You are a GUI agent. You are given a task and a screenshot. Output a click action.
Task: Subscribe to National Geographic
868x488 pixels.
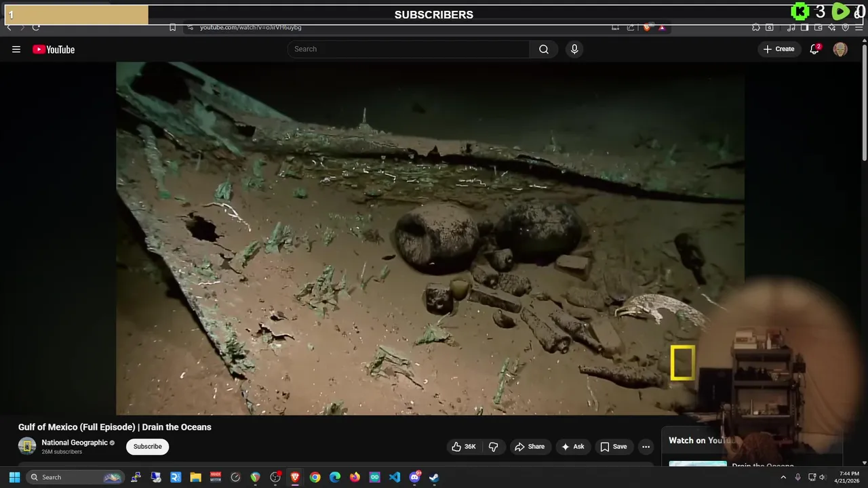tap(147, 446)
